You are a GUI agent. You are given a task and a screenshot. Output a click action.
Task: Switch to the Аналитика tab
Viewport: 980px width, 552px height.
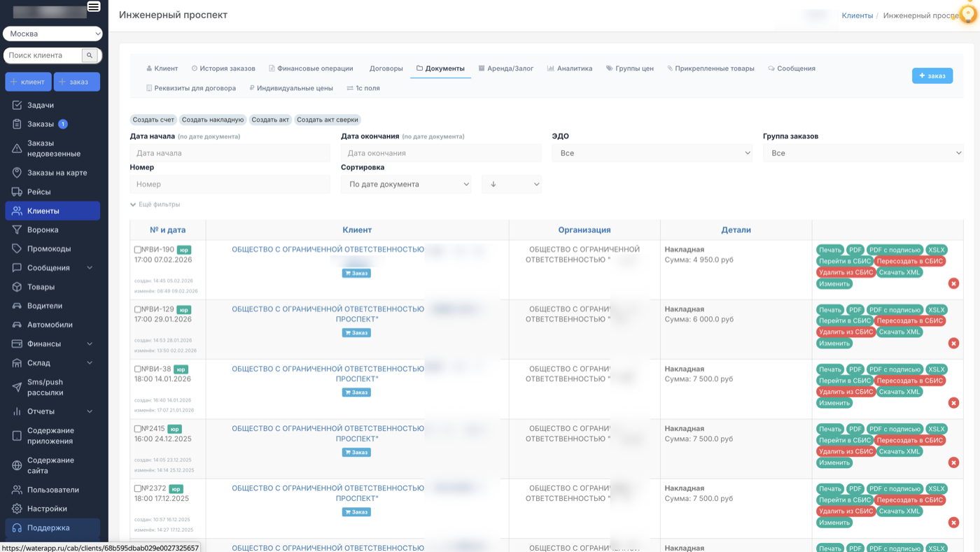[x=574, y=69]
